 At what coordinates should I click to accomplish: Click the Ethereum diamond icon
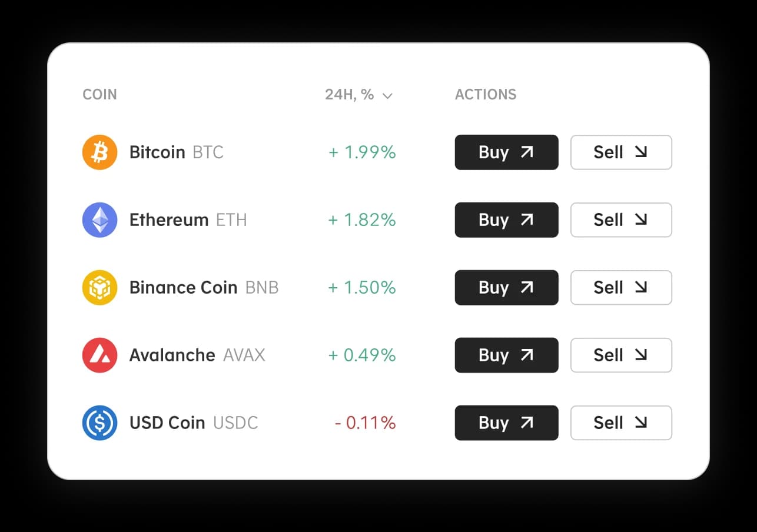(x=100, y=220)
